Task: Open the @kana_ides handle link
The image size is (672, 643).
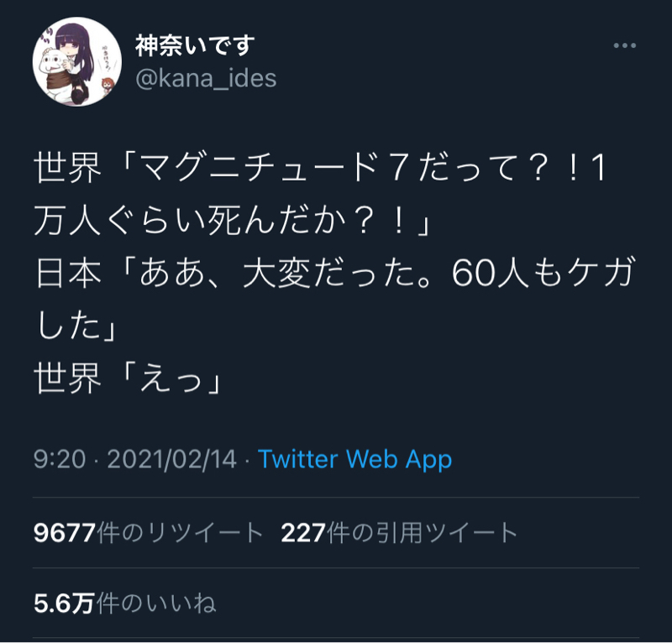Action: 206,79
